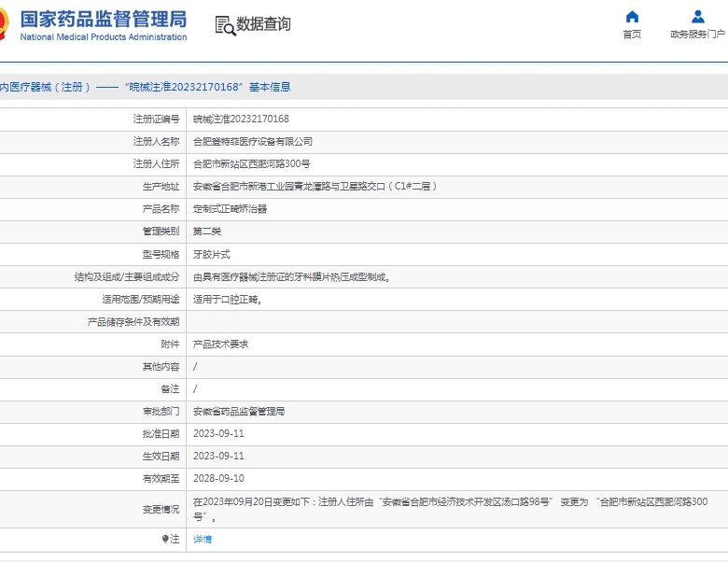Click the 产品名称 field label
The image size is (728, 563).
tap(161, 209)
